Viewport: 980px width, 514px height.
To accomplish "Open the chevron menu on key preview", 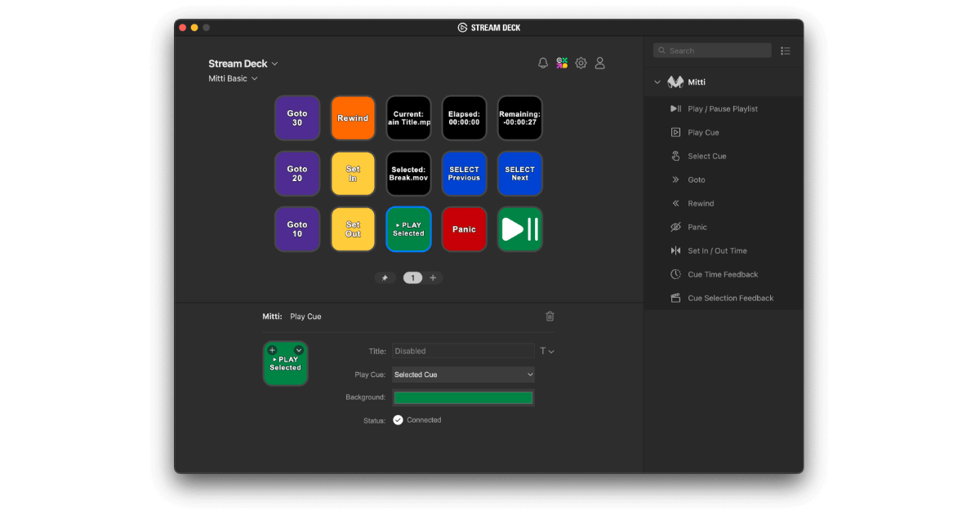I will click(x=299, y=350).
